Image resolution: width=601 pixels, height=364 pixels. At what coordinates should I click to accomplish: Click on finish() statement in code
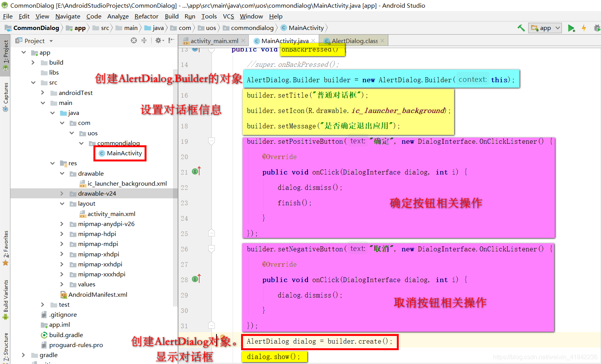point(294,203)
